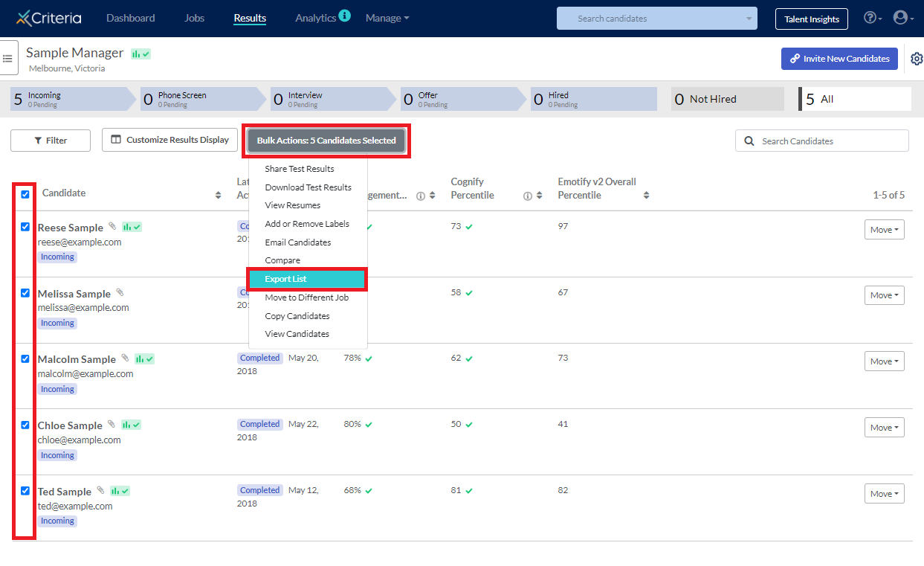
Task: Choose Add or Remove Labels
Action: pyautogui.click(x=308, y=224)
